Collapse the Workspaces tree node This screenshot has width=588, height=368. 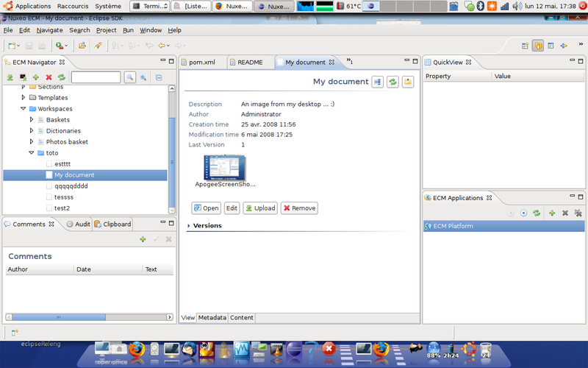[24, 108]
